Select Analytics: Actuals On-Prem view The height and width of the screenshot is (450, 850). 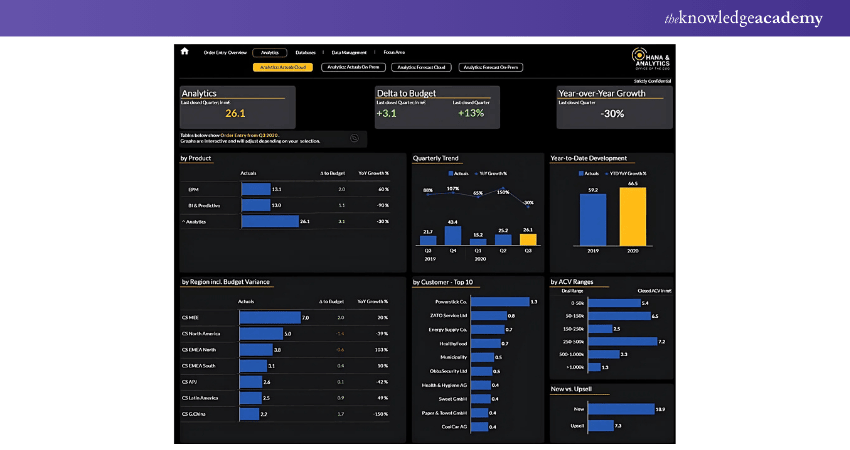(x=351, y=68)
